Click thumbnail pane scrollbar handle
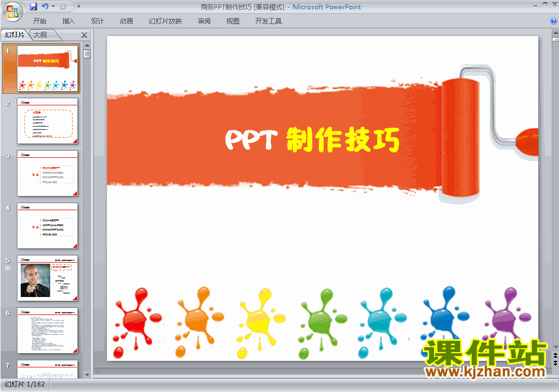 point(87,54)
